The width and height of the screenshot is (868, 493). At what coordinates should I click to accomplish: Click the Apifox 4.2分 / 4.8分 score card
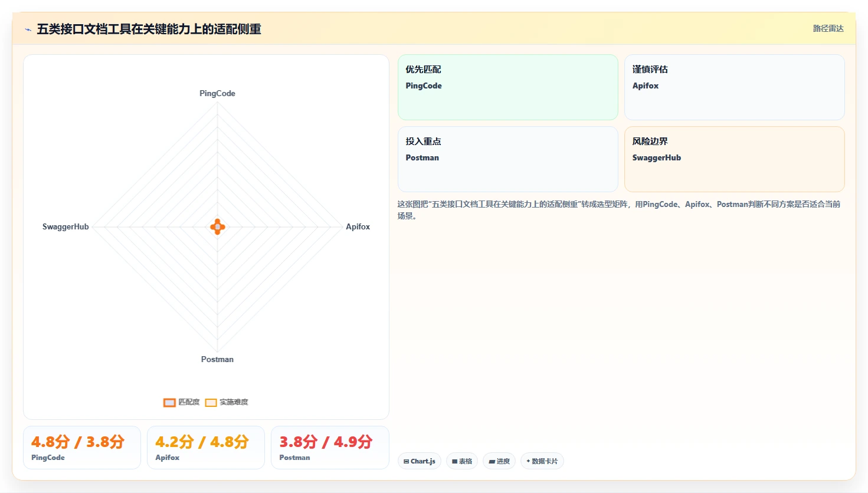(206, 448)
